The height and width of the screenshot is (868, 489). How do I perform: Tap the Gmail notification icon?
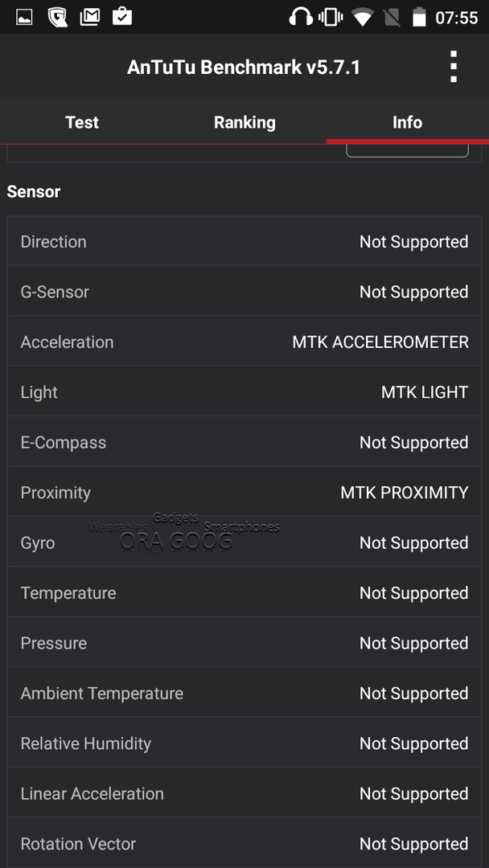pyautogui.click(x=90, y=17)
